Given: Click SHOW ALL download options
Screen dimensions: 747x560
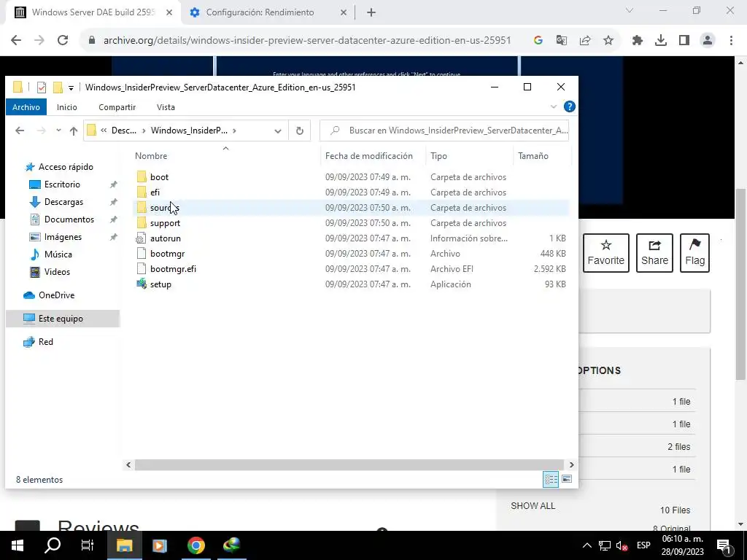Looking at the screenshot, I should coord(533,506).
